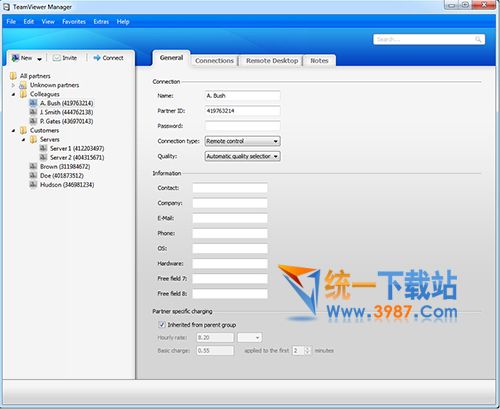Select Server 1 (412203497) entry
This screenshot has width=500, height=409.
[x=77, y=148]
